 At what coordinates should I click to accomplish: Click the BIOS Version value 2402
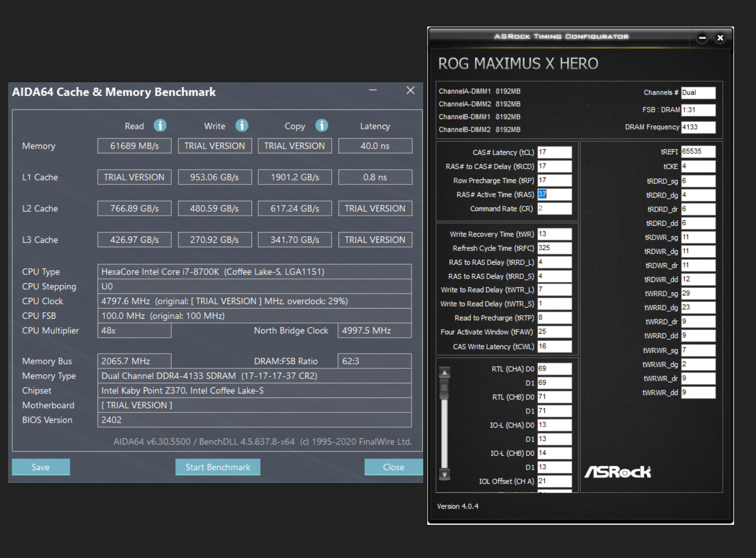point(255,420)
